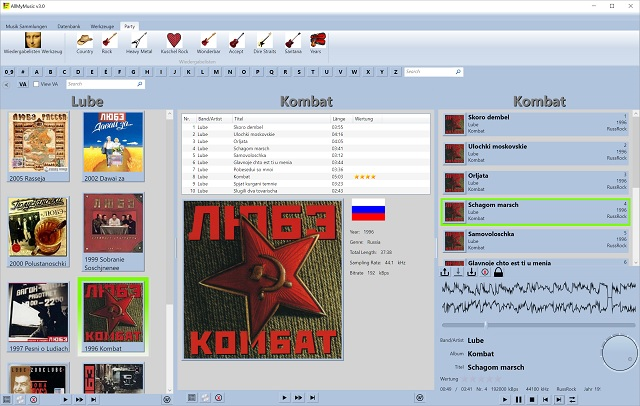Viewport: 640px width, 406px height.
Task: Open the Country playlist
Action: (84, 44)
